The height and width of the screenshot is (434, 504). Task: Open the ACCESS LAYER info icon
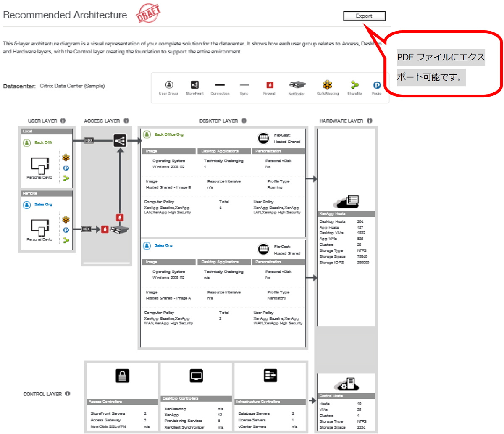(x=126, y=121)
